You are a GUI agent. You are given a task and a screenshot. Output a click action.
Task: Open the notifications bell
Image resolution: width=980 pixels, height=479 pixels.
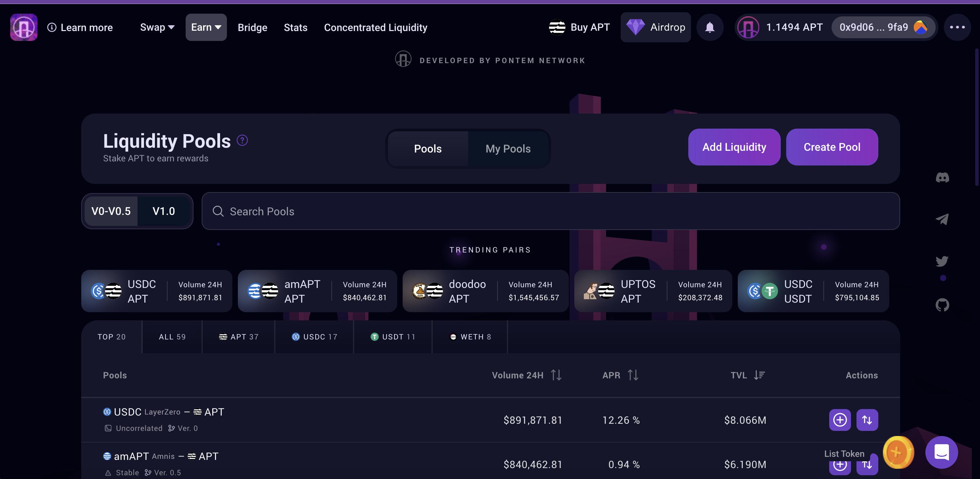[709, 27]
